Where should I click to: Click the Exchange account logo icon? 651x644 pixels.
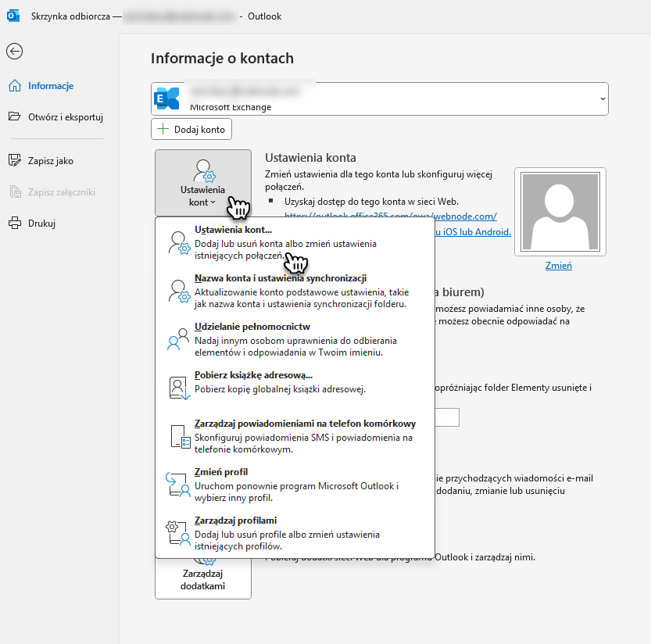coord(166,98)
